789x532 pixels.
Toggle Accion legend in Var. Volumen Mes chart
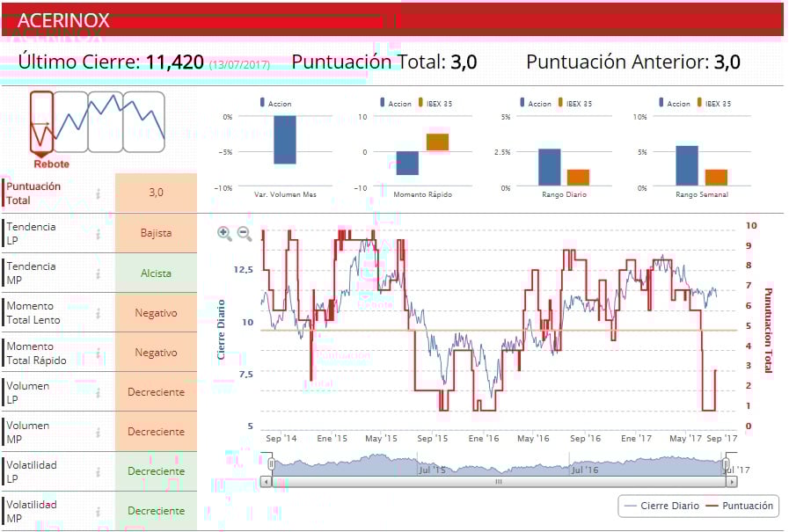point(275,103)
